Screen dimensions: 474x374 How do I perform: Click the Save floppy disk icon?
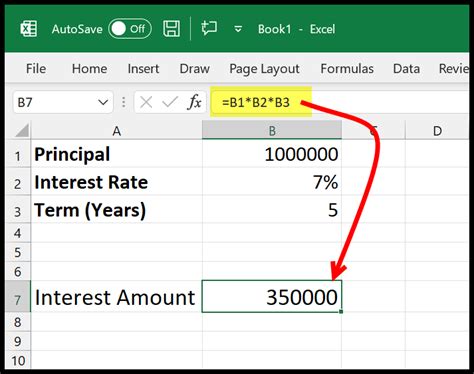click(x=172, y=29)
